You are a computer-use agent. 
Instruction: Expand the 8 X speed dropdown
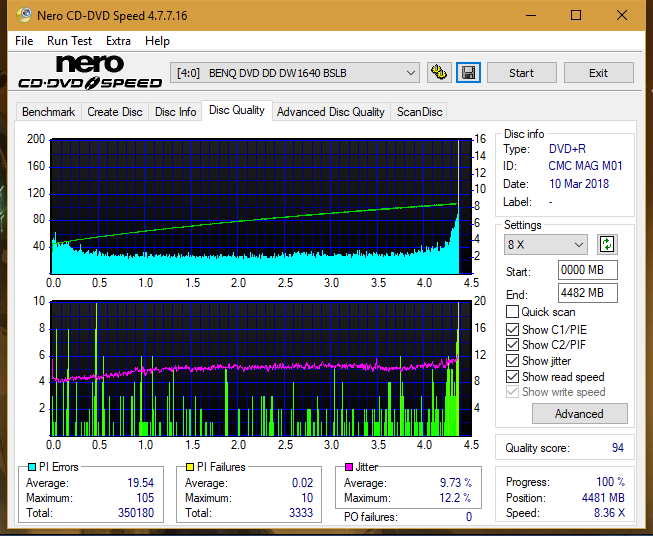click(546, 244)
